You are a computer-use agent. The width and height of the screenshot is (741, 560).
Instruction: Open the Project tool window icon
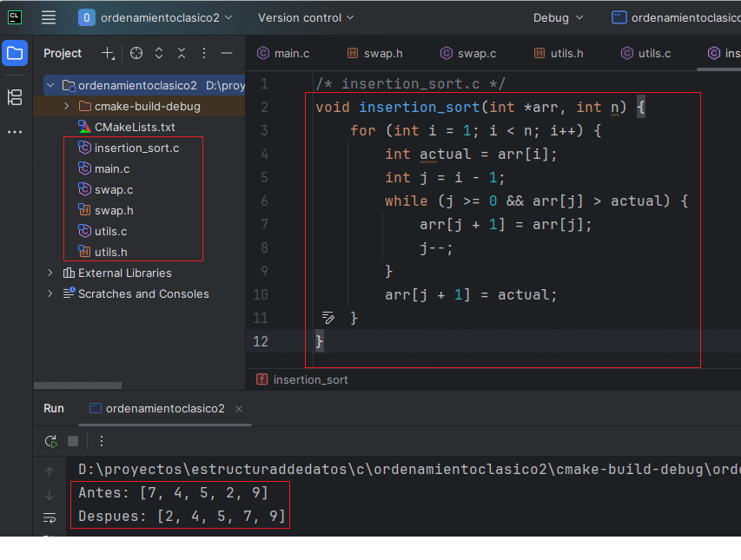[14, 53]
